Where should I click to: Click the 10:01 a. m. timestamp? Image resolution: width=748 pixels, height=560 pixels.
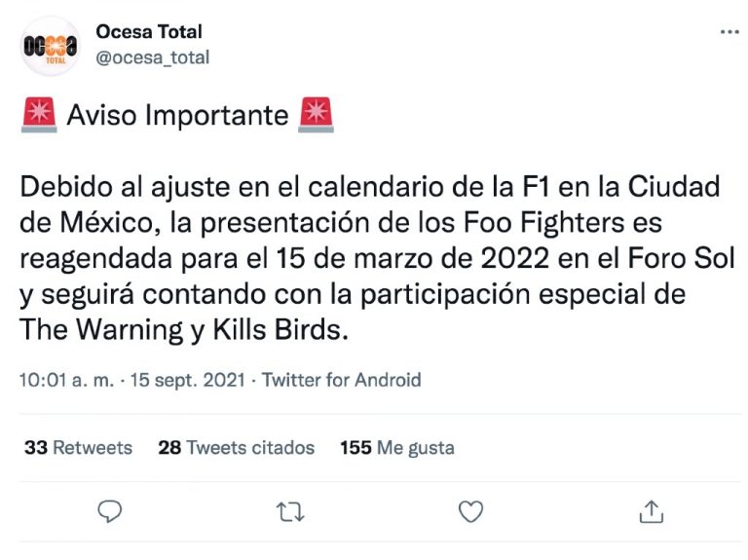tap(67, 380)
